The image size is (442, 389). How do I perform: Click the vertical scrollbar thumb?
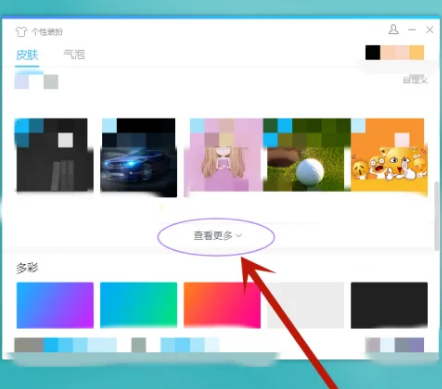point(437,216)
